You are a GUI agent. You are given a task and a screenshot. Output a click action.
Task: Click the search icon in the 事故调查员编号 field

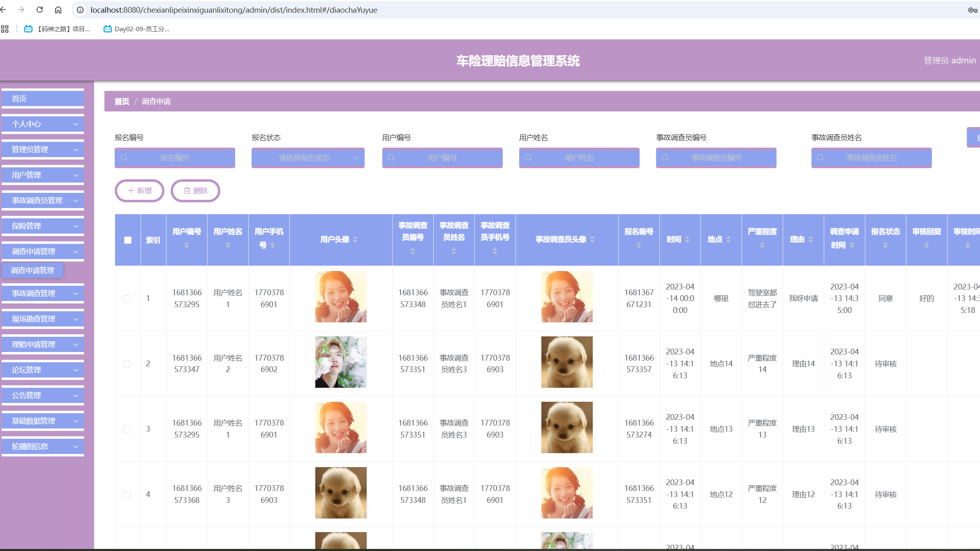point(665,157)
